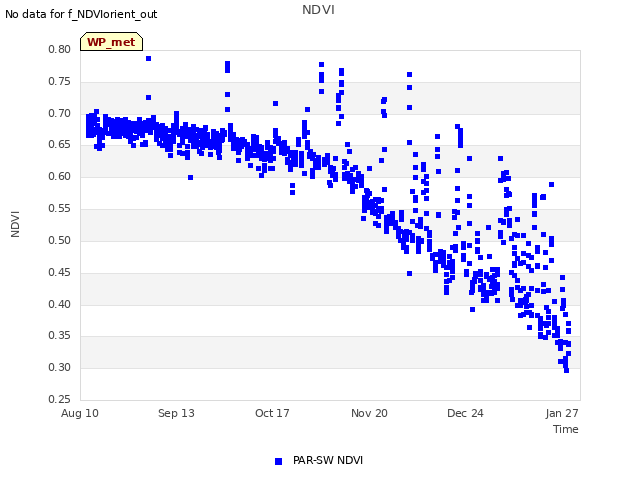Click the 0.55 y-axis tick label
The width and height of the screenshot is (640, 480).
pos(60,209)
